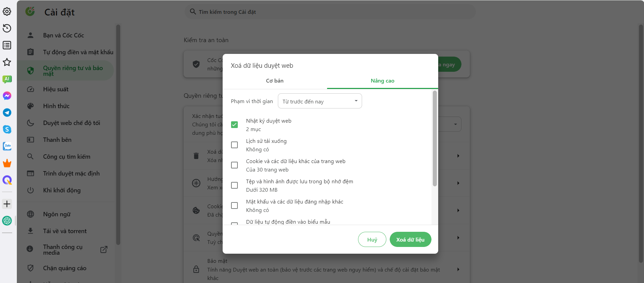Expand the Cookie row arrow

click(x=458, y=210)
